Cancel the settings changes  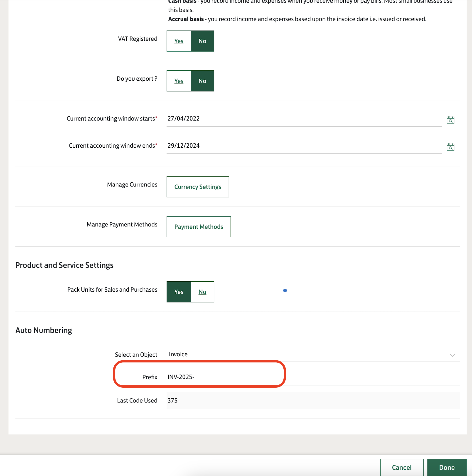401,467
